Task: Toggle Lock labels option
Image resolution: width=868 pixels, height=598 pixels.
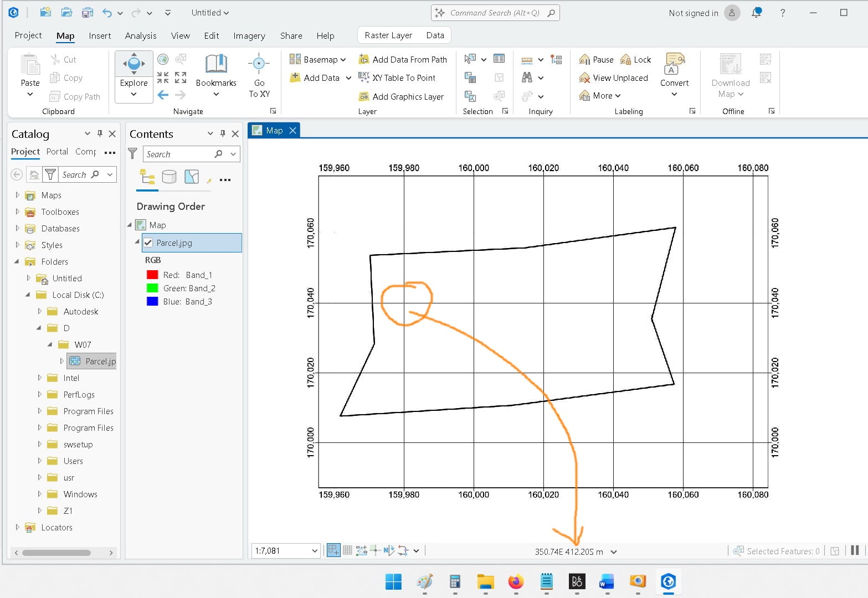Action: pyautogui.click(x=635, y=59)
